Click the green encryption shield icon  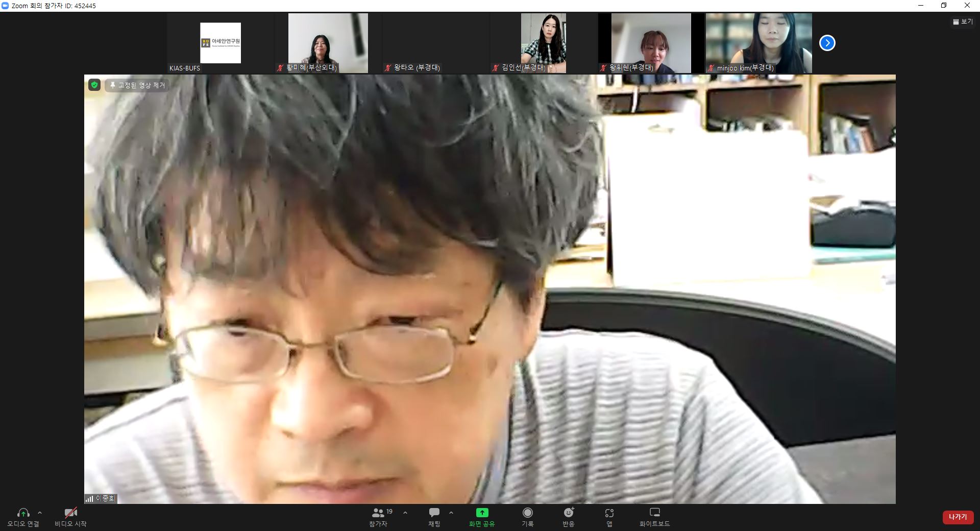(x=94, y=85)
